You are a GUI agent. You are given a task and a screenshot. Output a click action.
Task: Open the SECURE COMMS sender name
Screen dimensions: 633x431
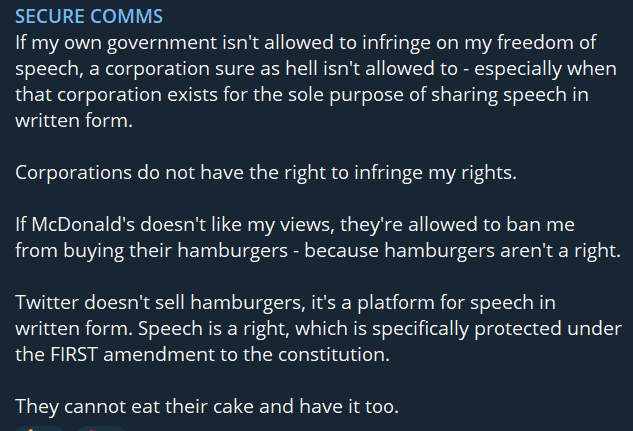click(89, 19)
